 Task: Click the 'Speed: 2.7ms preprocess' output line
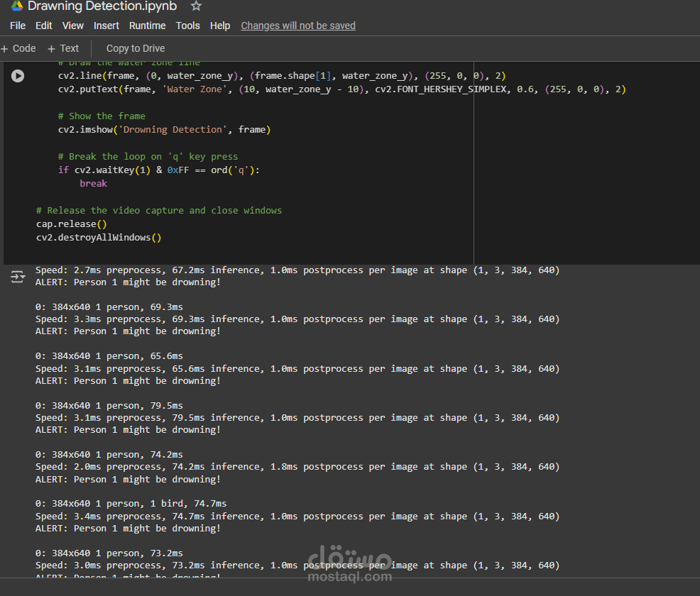[x=297, y=270]
